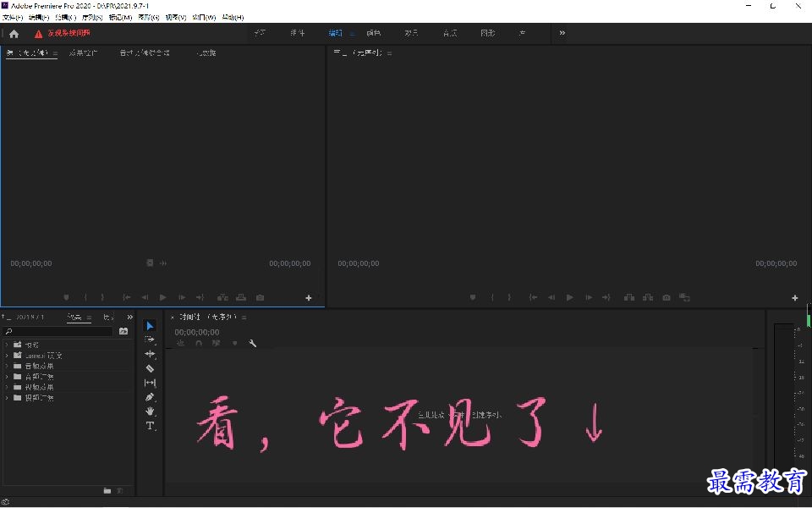Expand the 音频过渡 folder
This screenshot has height=508, width=812.
coord(7,377)
